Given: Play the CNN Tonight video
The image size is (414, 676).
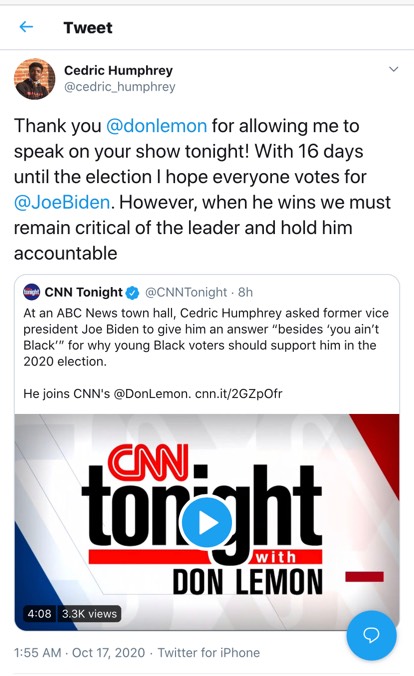Looking at the screenshot, I should pyautogui.click(x=207, y=523).
